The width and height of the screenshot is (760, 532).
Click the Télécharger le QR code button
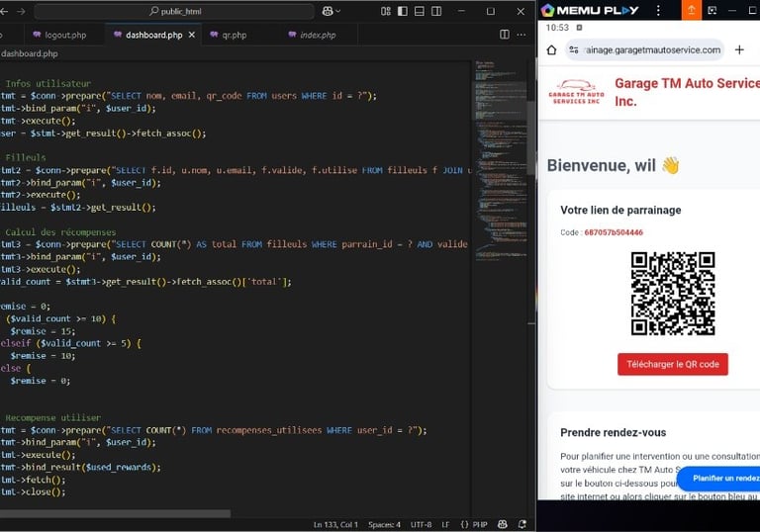(673, 364)
